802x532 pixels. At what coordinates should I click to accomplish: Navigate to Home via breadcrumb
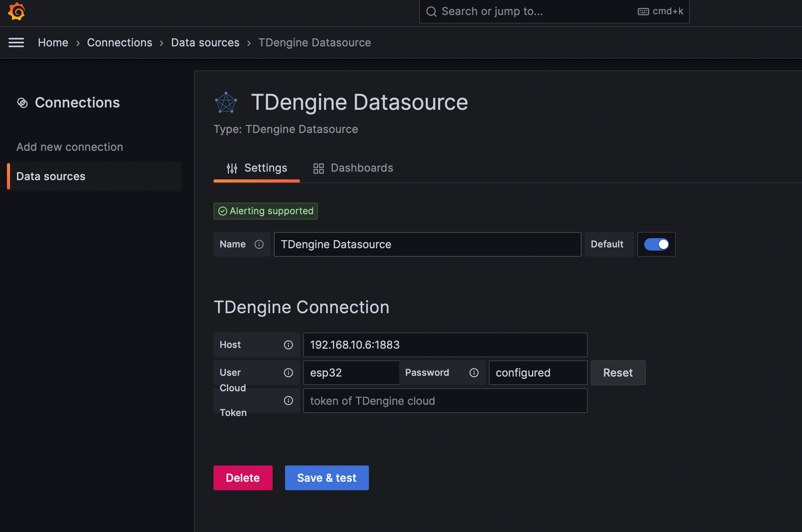[x=53, y=43]
